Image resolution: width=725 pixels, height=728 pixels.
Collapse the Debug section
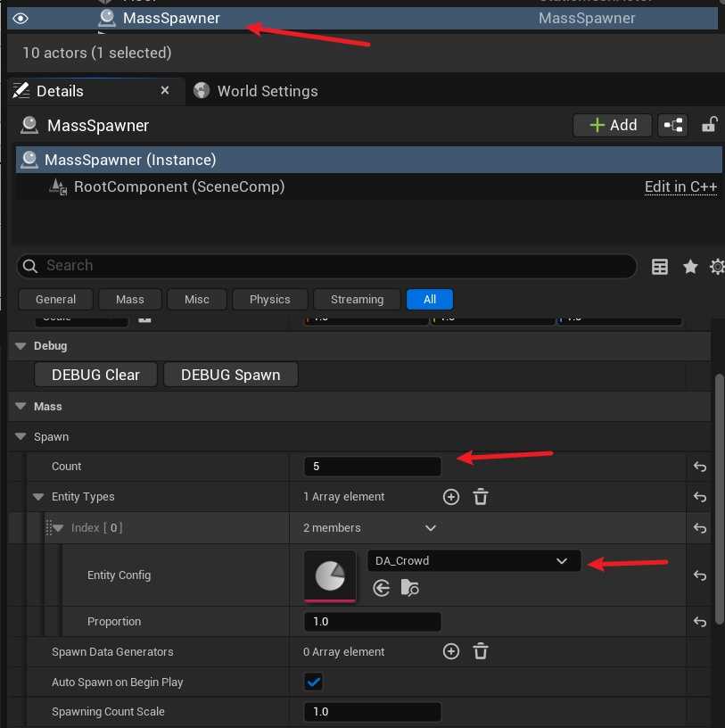pos(21,345)
